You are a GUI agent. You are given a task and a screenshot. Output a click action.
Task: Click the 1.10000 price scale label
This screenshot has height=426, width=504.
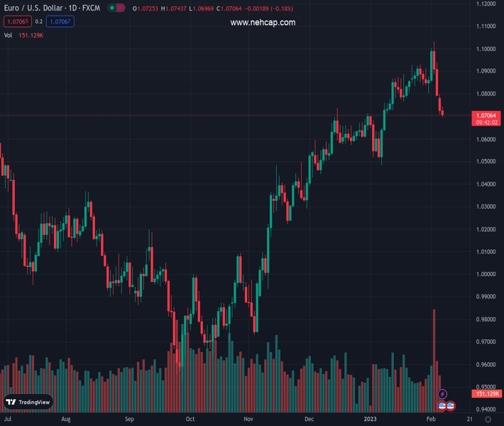point(486,49)
